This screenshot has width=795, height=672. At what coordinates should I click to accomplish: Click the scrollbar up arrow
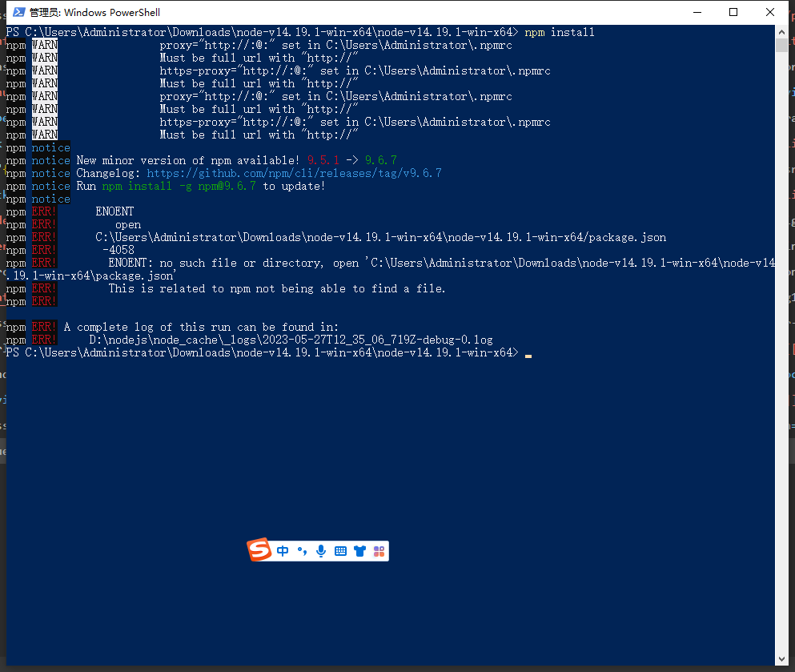coord(781,32)
